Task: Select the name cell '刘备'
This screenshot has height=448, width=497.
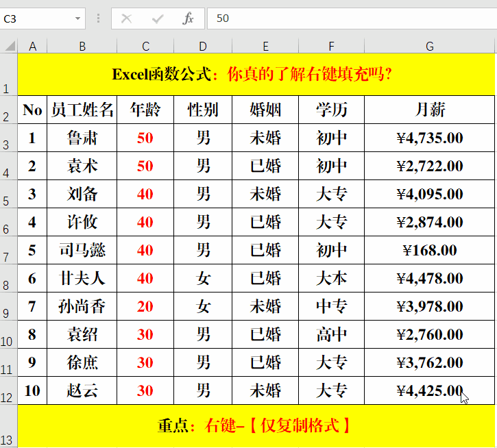Action: point(82,194)
